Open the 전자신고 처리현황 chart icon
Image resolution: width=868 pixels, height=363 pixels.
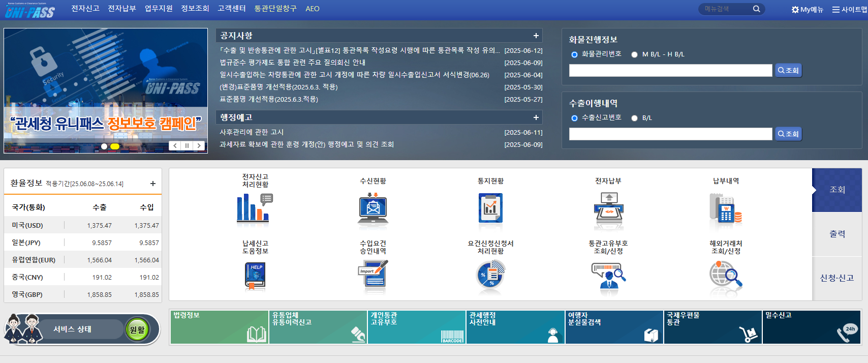pyautogui.click(x=255, y=207)
